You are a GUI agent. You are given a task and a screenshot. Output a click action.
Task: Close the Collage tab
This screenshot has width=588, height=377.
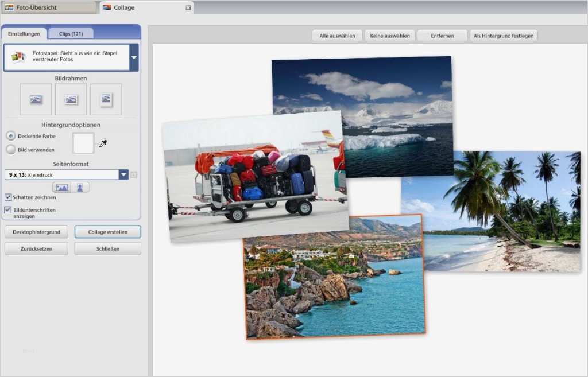click(x=188, y=7)
